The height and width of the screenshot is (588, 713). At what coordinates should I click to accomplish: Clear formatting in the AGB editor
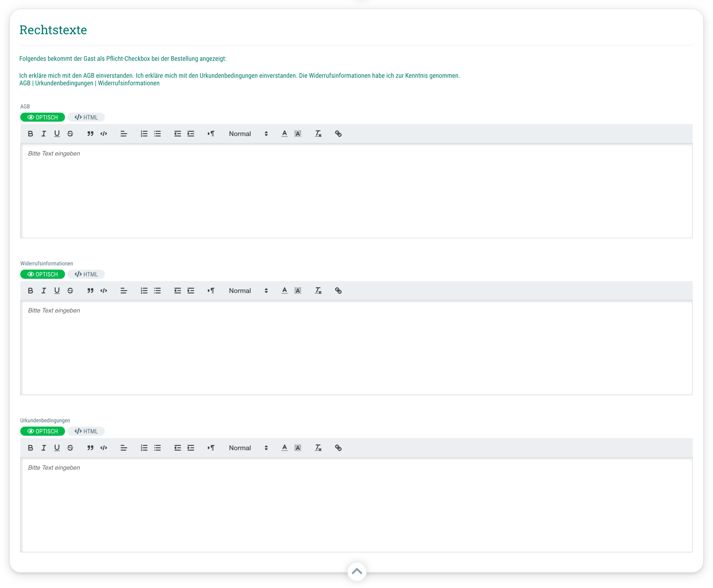[318, 134]
